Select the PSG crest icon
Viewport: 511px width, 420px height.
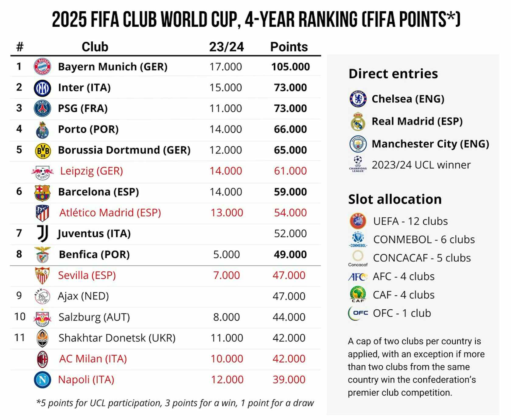pyautogui.click(x=42, y=108)
